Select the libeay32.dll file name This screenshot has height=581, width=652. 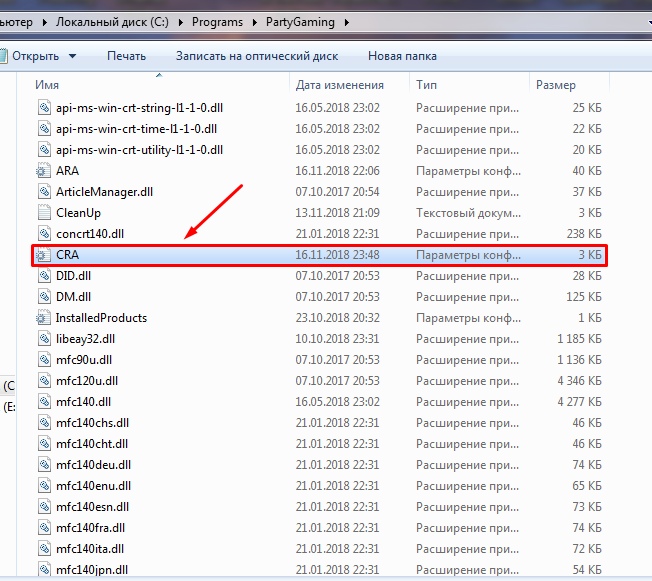coord(85,339)
